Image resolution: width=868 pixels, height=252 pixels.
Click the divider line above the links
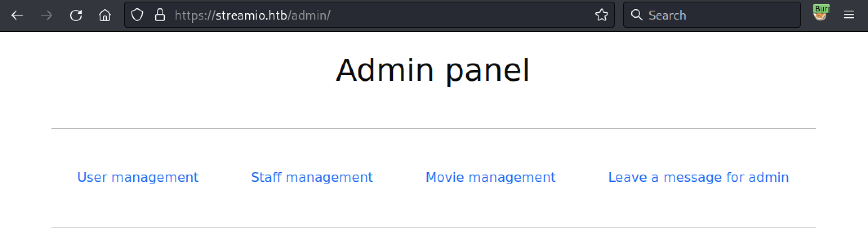tap(433, 128)
